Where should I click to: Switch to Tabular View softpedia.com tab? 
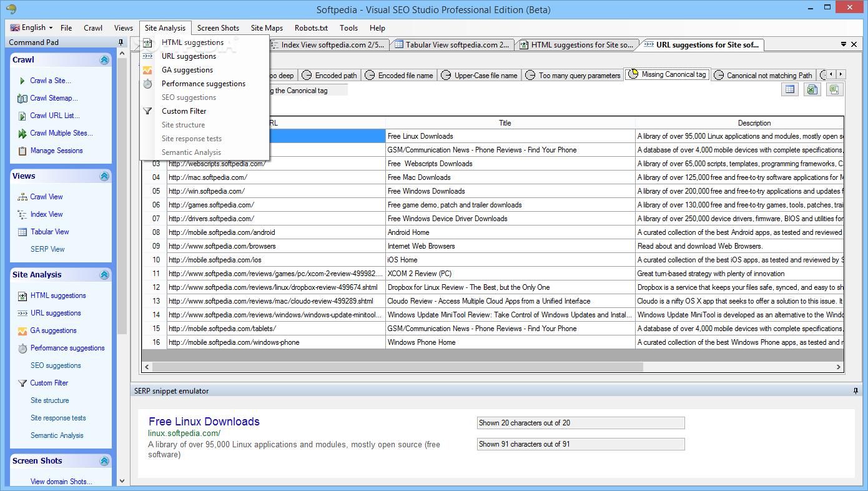click(453, 45)
